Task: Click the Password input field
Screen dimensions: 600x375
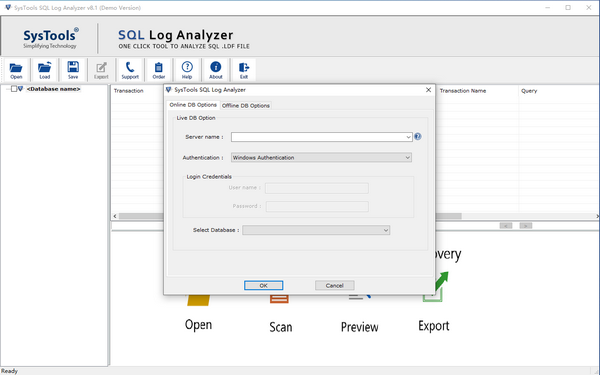Action: [317, 206]
